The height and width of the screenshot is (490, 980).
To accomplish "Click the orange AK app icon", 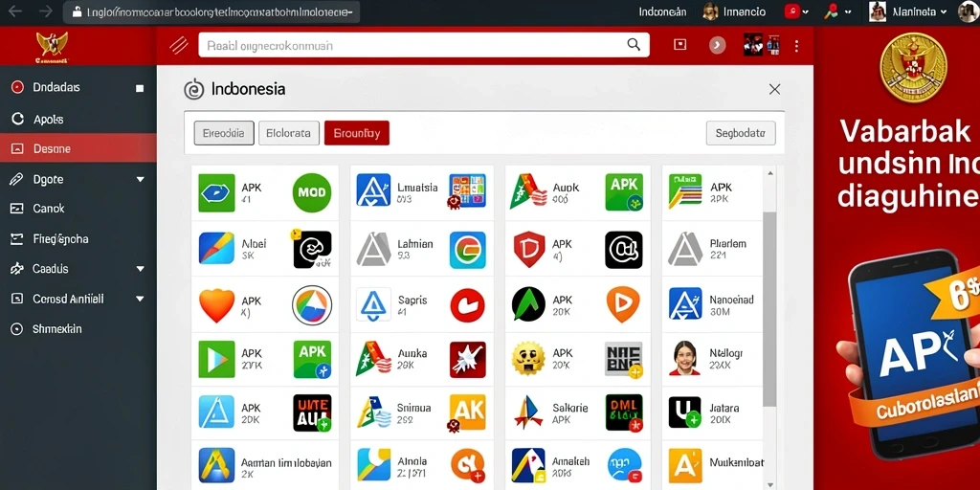I will tap(467, 412).
